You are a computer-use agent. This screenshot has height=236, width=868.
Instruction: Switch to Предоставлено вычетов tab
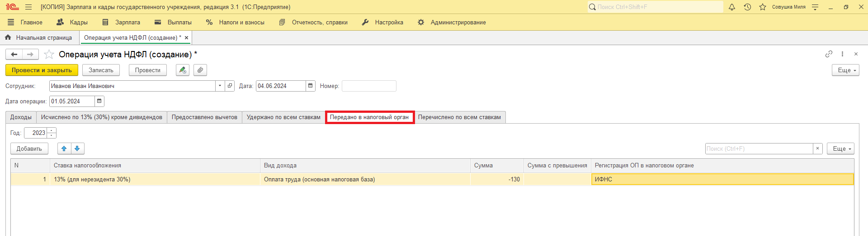pos(204,117)
